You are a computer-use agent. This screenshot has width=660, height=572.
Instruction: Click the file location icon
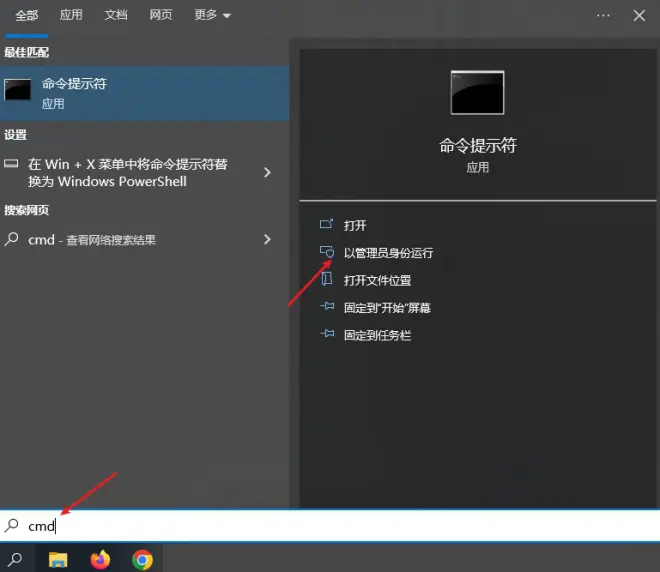(327, 279)
